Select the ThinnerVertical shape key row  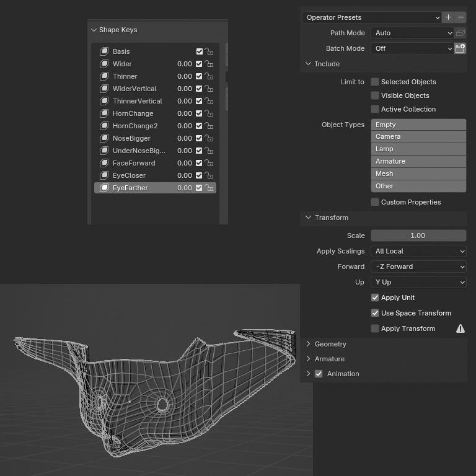(x=155, y=101)
